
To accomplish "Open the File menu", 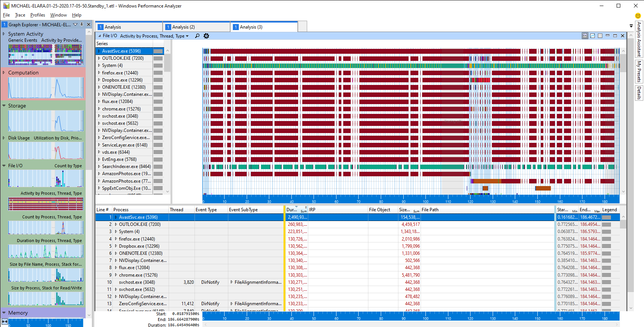I will pyautogui.click(x=6, y=15).
